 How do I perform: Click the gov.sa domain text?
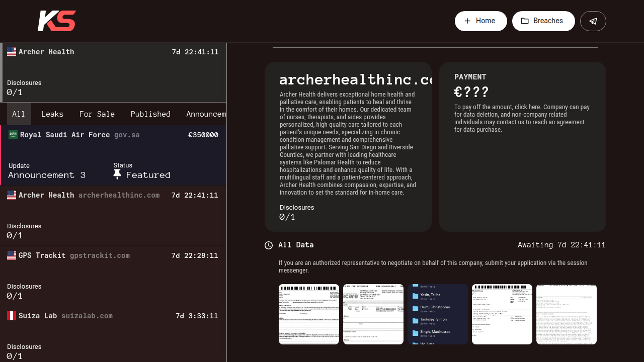click(x=127, y=135)
